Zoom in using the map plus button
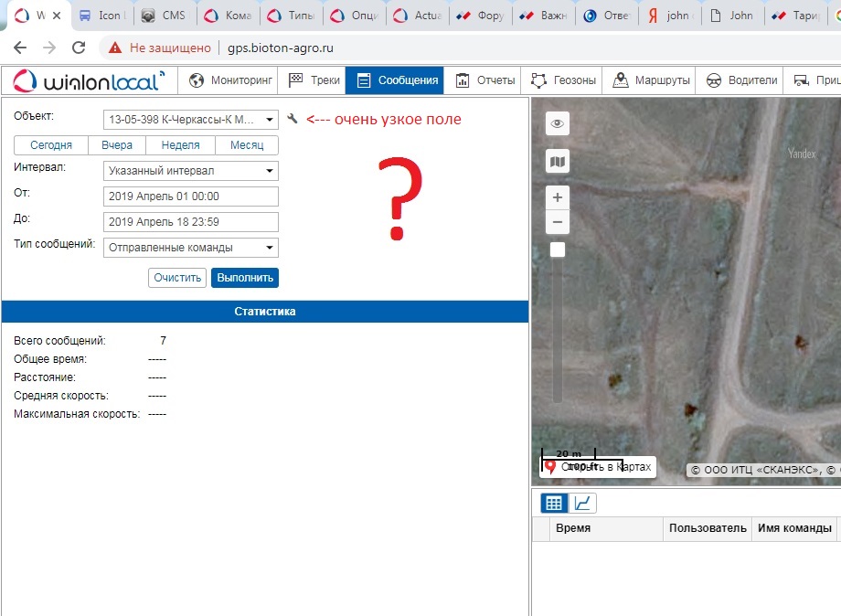 pos(558,197)
